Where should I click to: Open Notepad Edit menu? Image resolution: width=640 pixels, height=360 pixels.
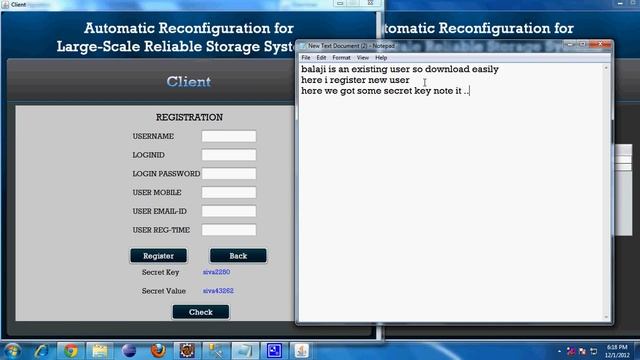click(x=321, y=58)
